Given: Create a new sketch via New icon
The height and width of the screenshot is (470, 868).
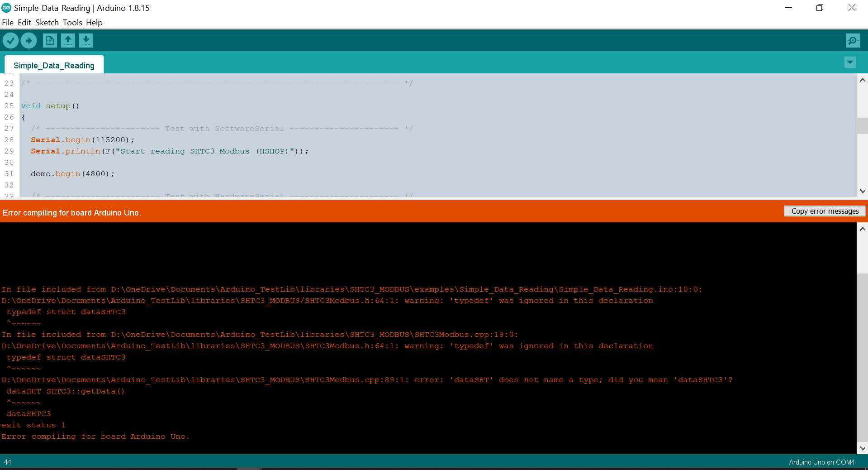Looking at the screenshot, I should pyautogui.click(x=49, y=40).
